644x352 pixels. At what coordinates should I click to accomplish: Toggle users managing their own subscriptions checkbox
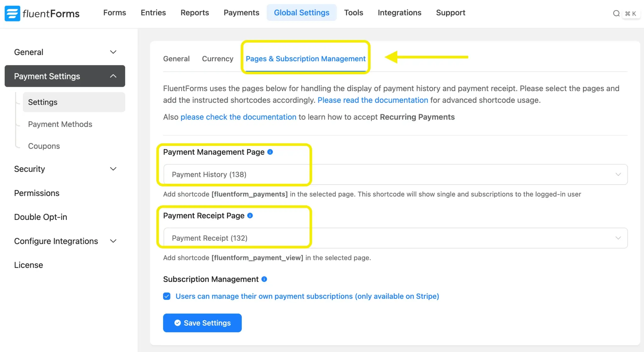click(167, 296)
